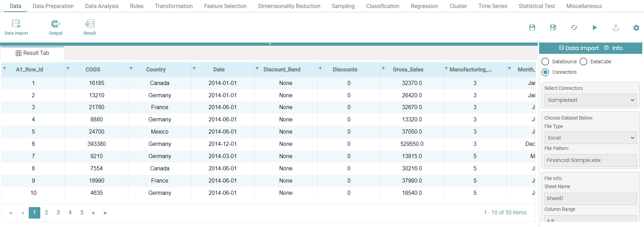Click the Save As icon with pencil

click(x=553, y=28)
